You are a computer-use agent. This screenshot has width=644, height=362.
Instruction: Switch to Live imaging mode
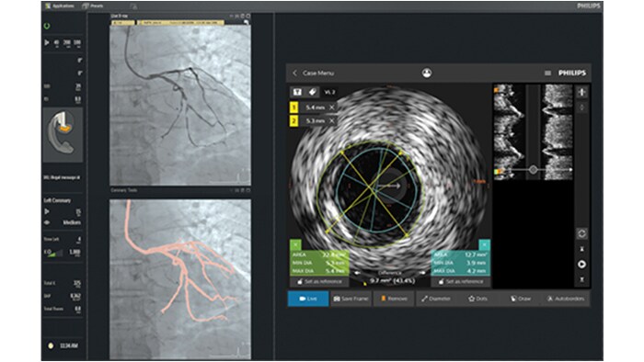click(x=308, y=299)
